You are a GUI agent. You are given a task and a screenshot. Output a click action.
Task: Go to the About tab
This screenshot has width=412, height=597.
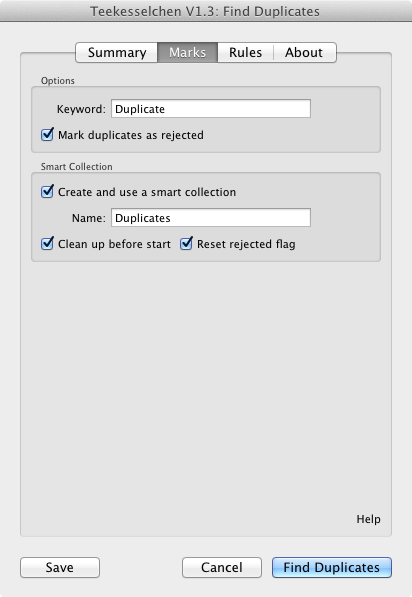pyautogui.click(x=304, y=53)
